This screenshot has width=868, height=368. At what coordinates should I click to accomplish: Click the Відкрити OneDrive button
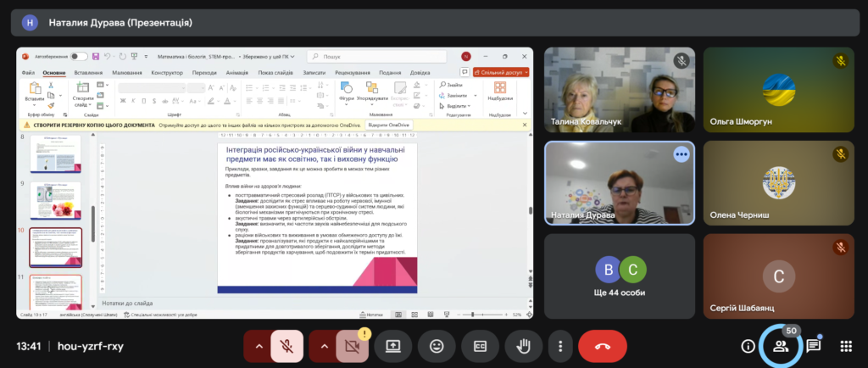point(389,125)
